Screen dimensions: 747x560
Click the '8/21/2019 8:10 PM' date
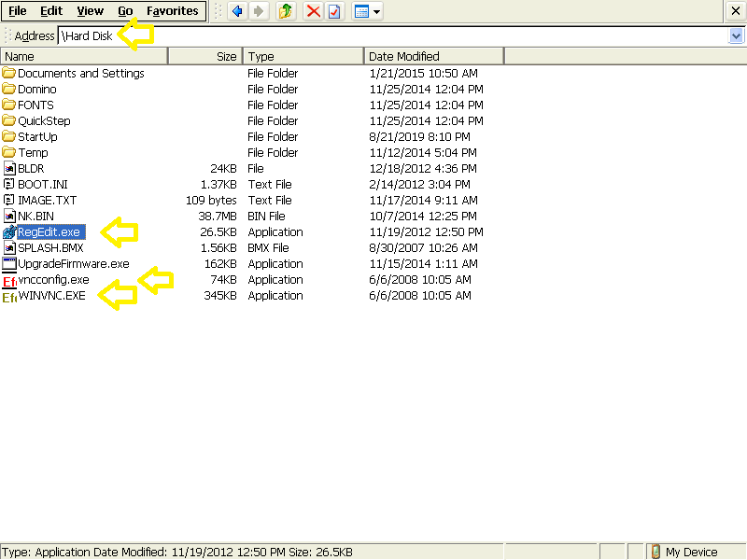(419, 136)
